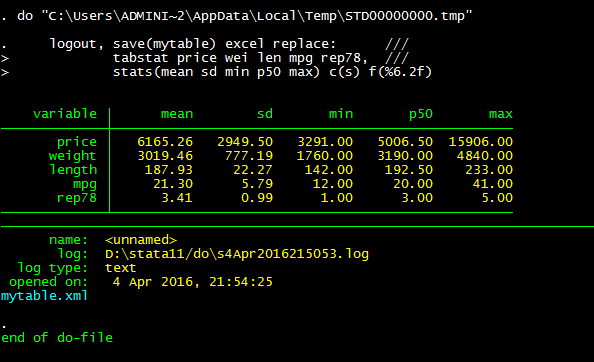594x362 pixels.
Task: Click the 'end of do-file' message
Action: [x=57, y=338]
